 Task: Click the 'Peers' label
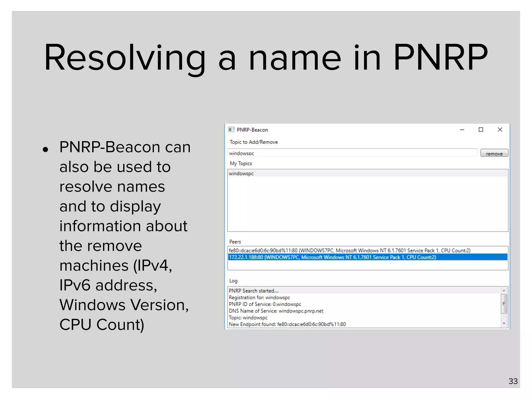coord(235,242)
